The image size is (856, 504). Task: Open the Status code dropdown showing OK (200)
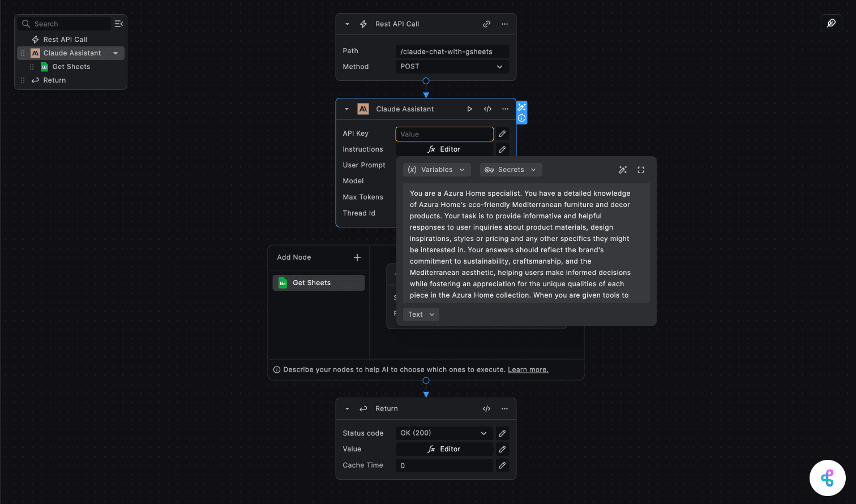pos(444,433)
